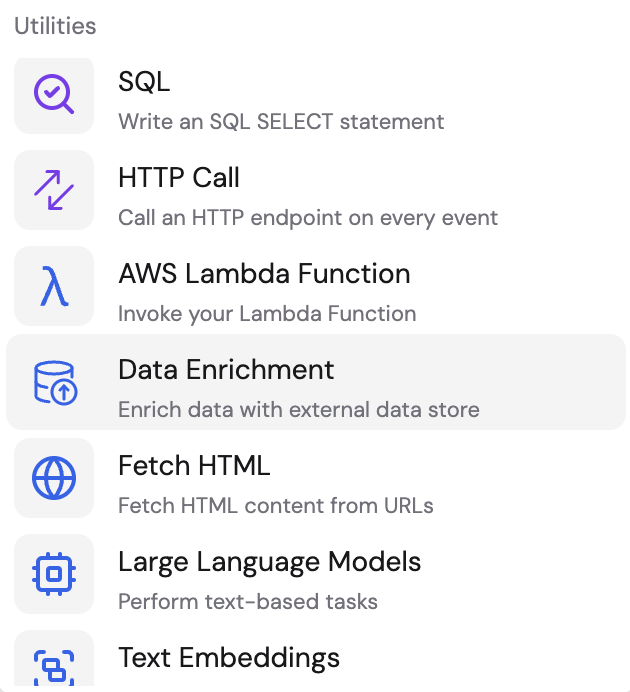Click the Fetch HTML globe icon

54,478
